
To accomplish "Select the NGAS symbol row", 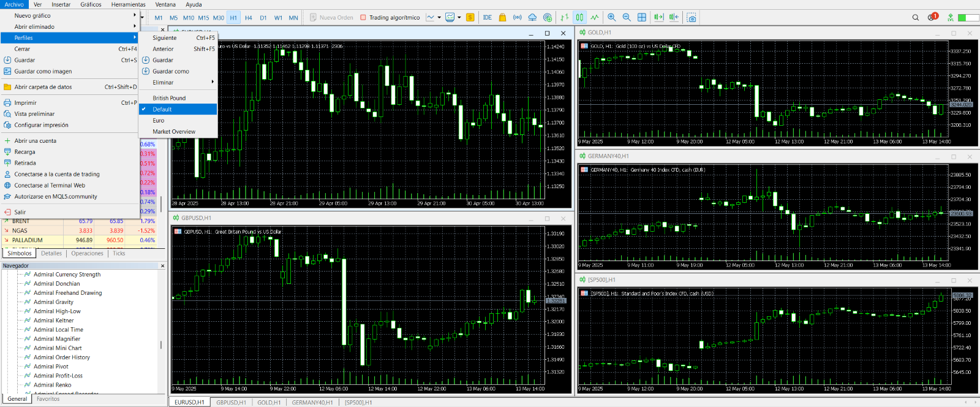I will tap(79, 230).
